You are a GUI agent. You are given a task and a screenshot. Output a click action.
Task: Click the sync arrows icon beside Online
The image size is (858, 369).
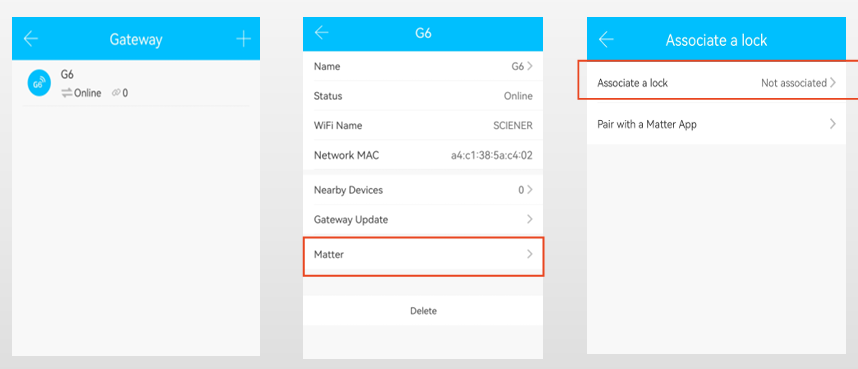tap(67, 93)
